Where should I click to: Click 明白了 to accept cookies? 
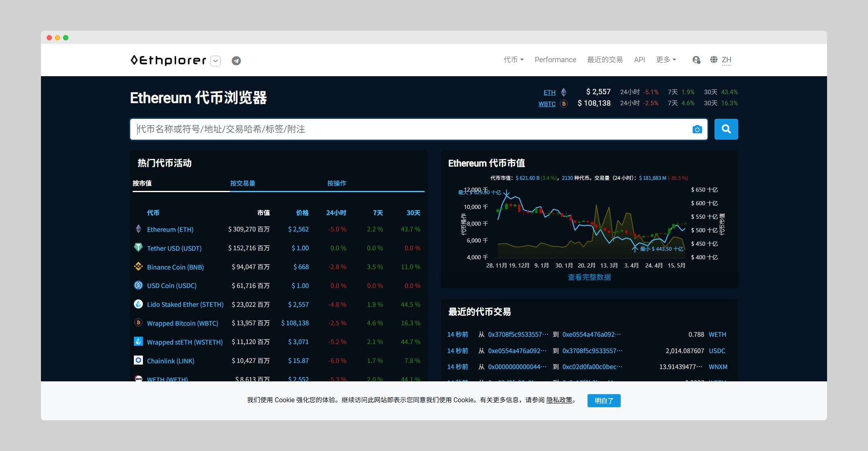pos(604,401)
